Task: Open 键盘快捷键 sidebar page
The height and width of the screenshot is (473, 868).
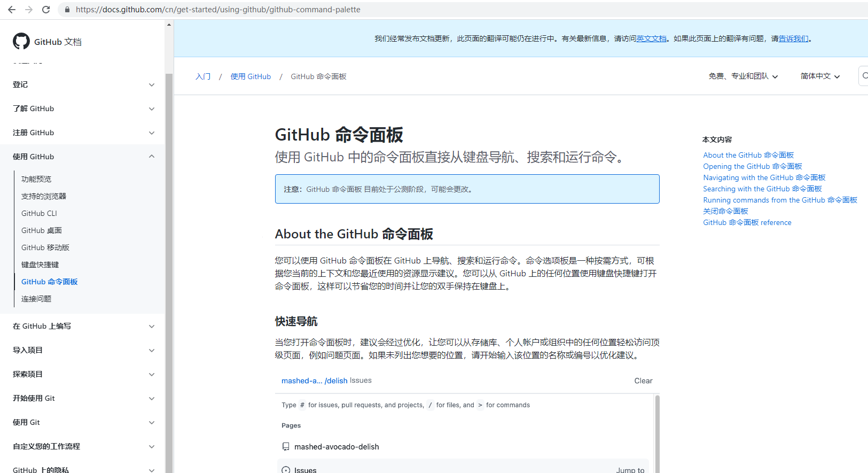Action: click(x=40, y=265)
